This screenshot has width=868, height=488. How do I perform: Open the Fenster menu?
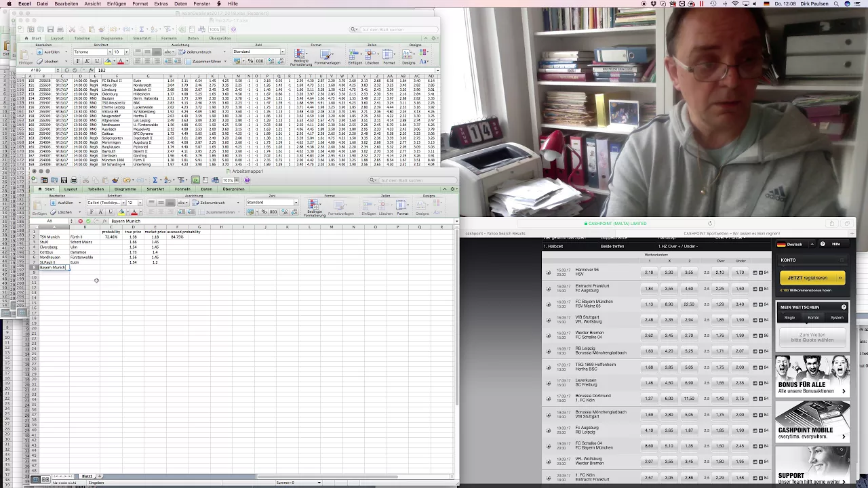pos(202,3)
